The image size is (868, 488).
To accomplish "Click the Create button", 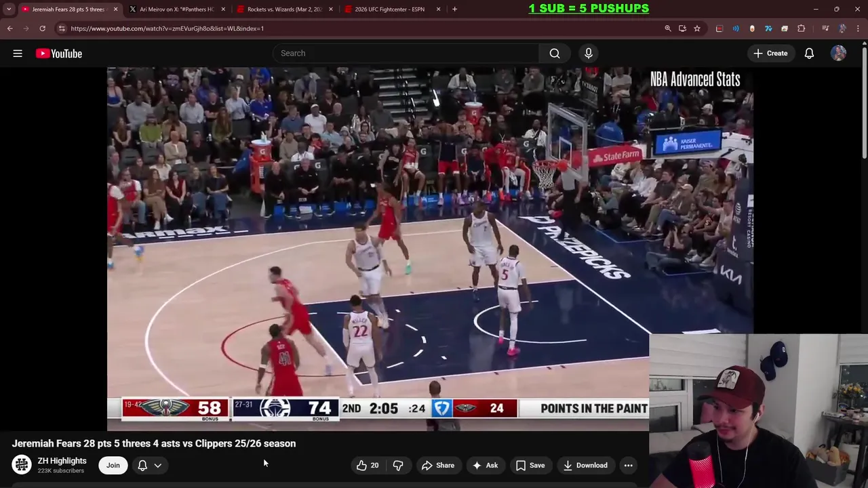I will [x=770, y=54].
